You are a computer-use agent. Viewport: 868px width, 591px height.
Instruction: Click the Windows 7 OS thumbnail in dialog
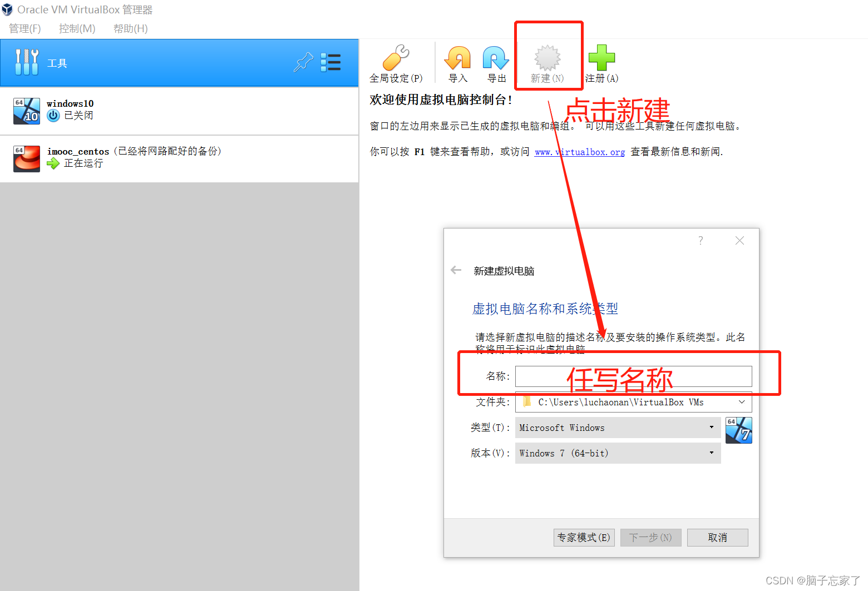pyautogui.click(x=738, y=430)
